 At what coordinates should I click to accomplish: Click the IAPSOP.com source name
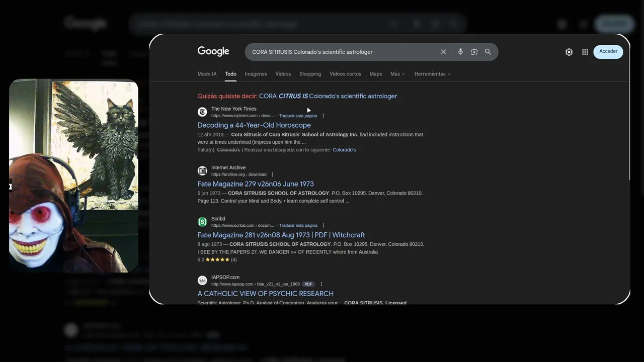225,277
